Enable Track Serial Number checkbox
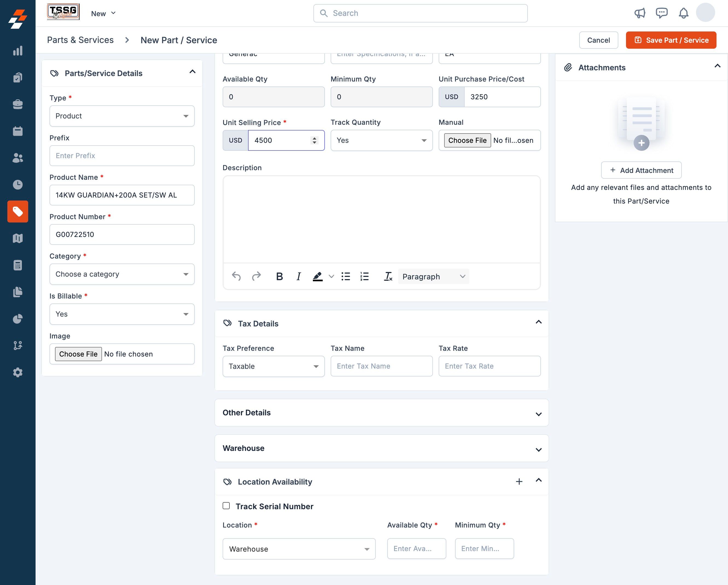 226,506
